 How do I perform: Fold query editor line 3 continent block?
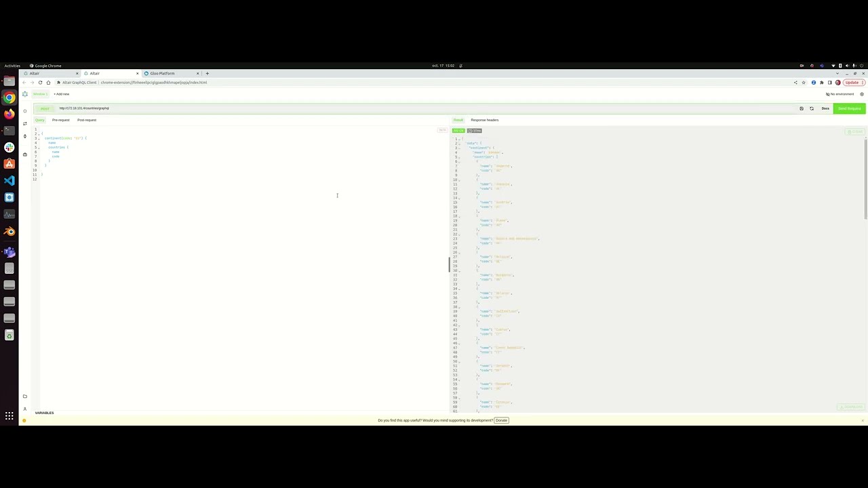tap(39, 138)
